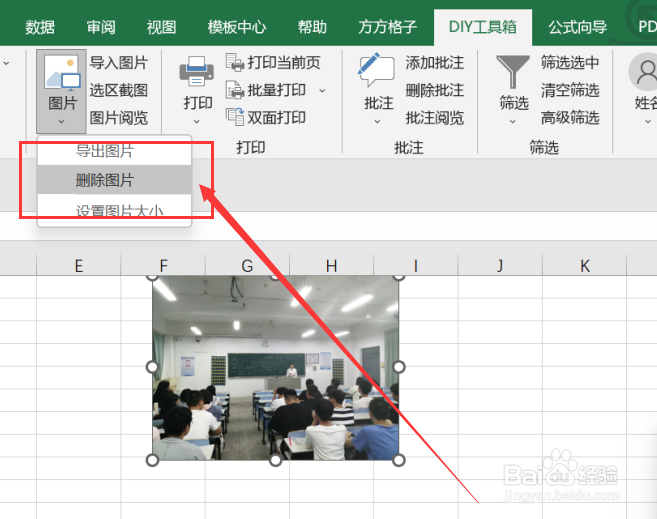
Task: Switch to the 数据 ribbon tab
Action: tap(40, 27)
